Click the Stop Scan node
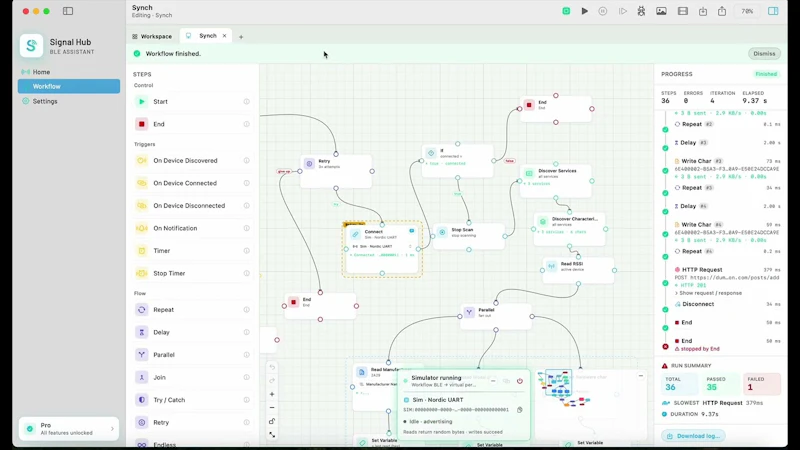The width and height of the screenshot is (800, 450). point(469,236)
